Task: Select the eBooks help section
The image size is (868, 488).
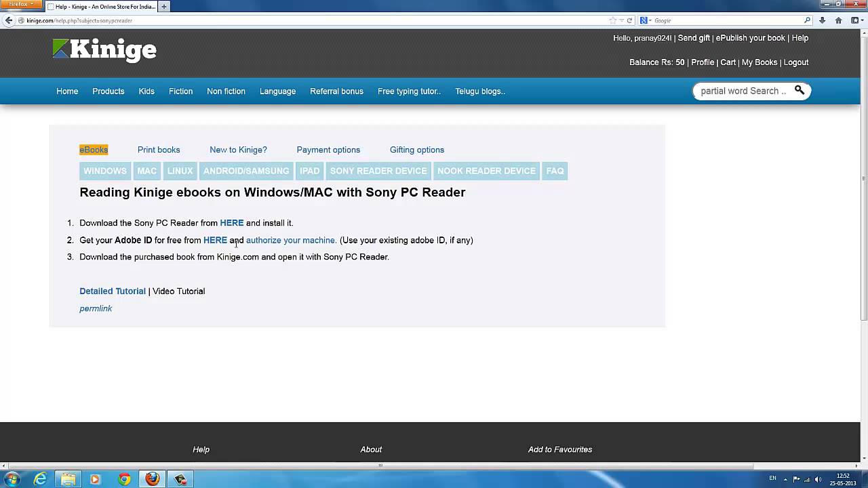Action: point(94,150)
